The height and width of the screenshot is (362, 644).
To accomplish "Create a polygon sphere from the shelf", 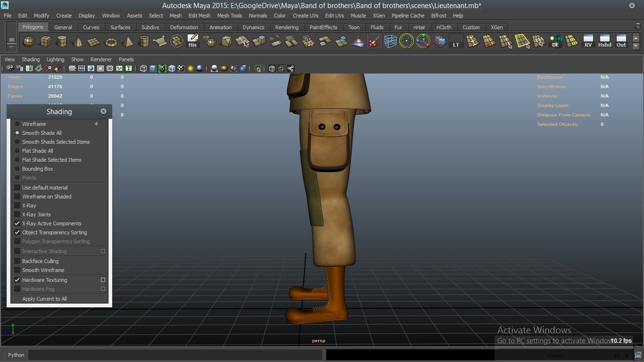I will click(x=29, y=41).
